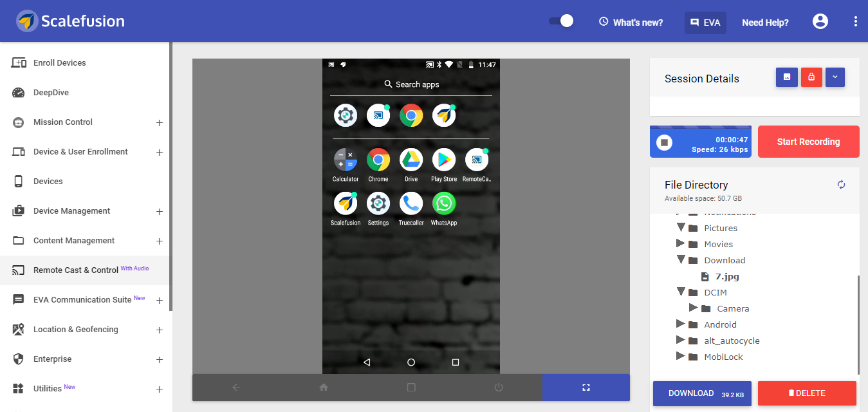Image resolution: width=868 pixels, height=412 pixels.
Task: Refresh the File Directory
Action: (841, 185)
